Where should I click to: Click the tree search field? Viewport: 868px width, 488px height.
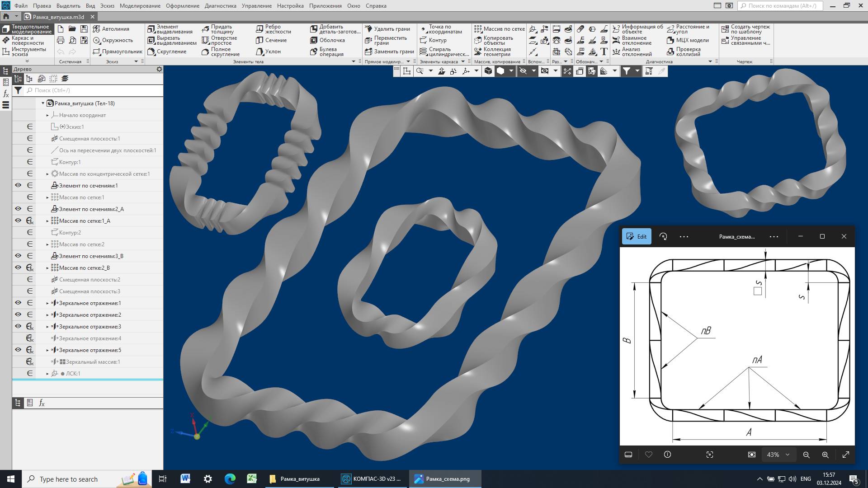point(94,90)
